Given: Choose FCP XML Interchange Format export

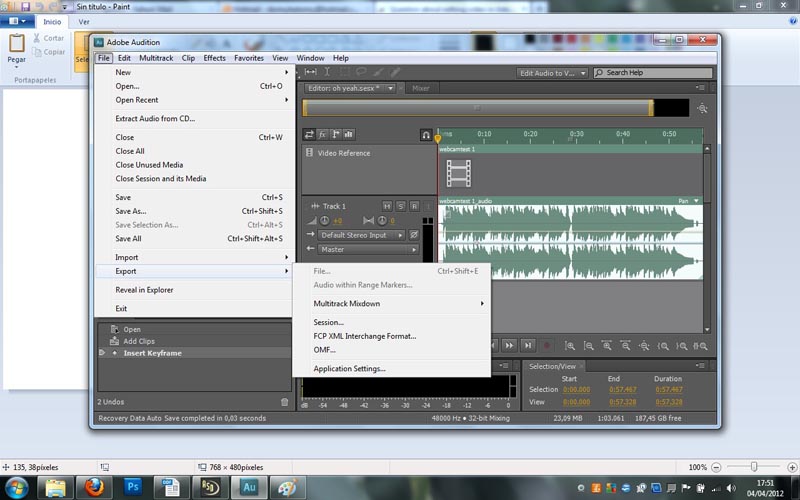Looking at the screenshot, I should 392,336.
